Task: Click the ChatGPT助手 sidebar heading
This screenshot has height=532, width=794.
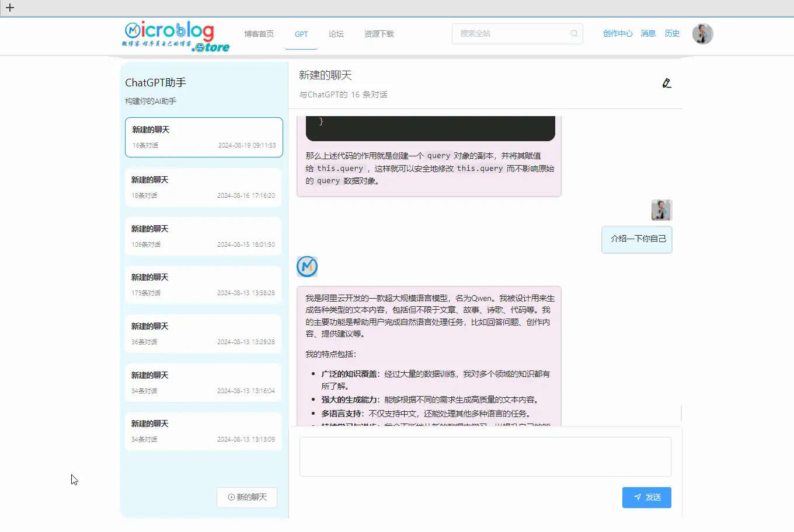Action: coord(155,83)
